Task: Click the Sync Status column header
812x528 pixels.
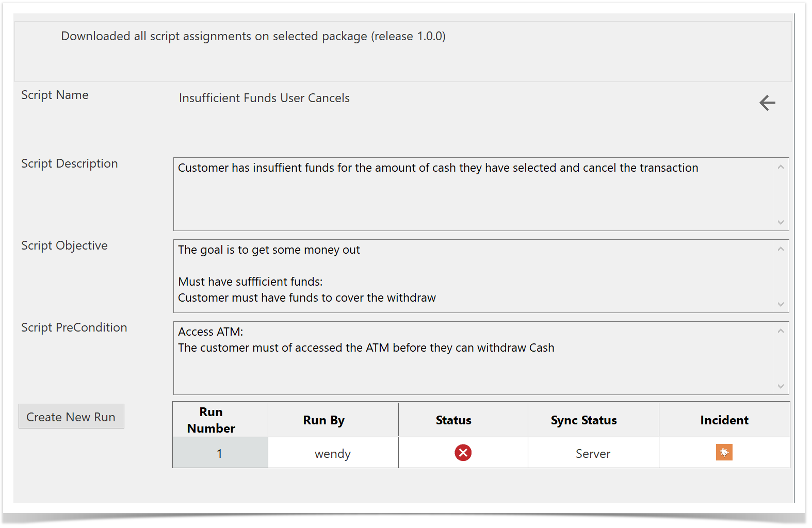Action: (583, 420)
